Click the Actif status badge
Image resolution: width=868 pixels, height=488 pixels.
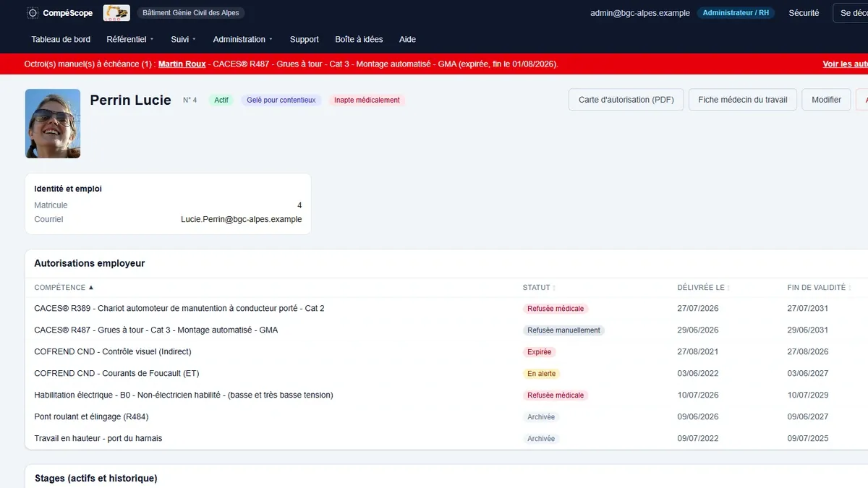click(x=221, y=100)
